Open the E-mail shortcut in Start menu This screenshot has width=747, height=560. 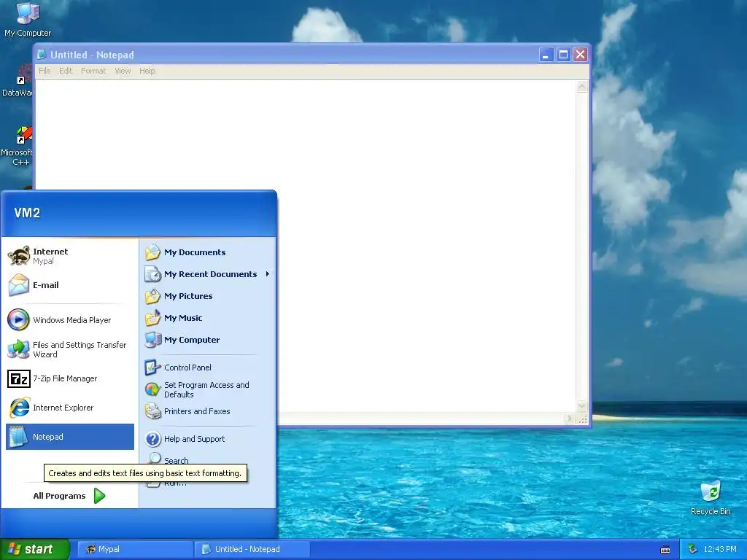point(70,285)
